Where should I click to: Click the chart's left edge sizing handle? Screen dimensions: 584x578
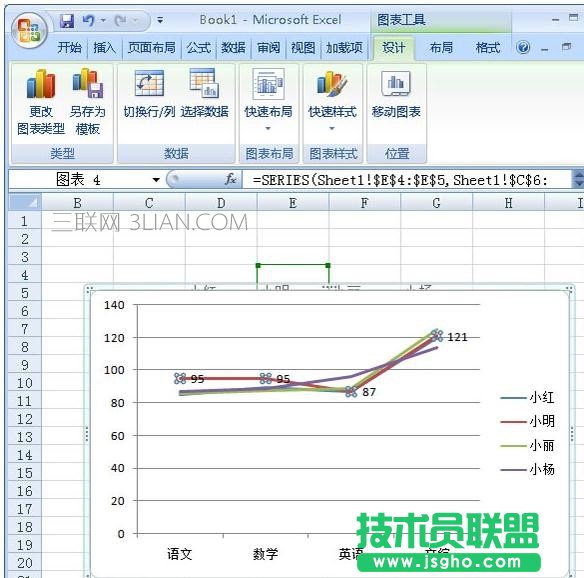(x=87, y=434)
